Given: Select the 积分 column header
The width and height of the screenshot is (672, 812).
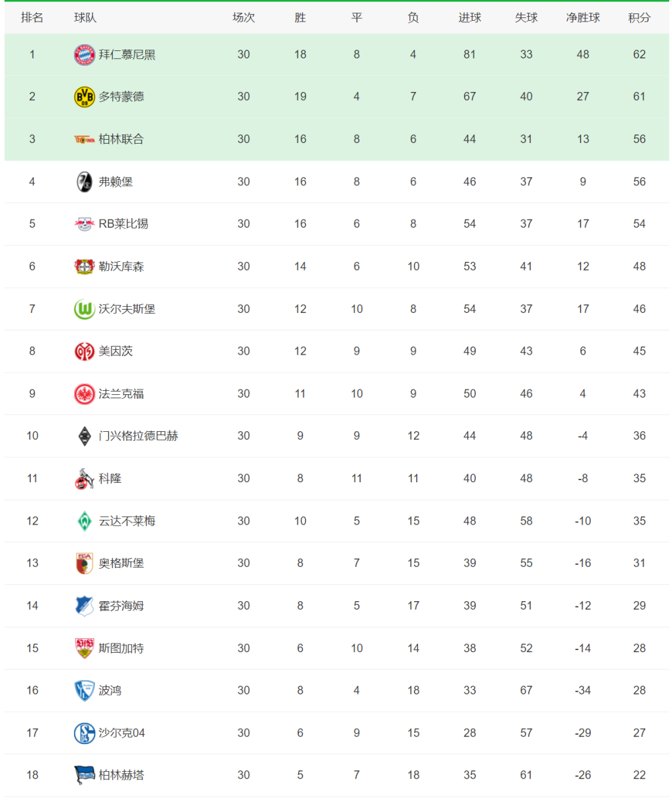Looking at the screenshot, I should (639, 18).
